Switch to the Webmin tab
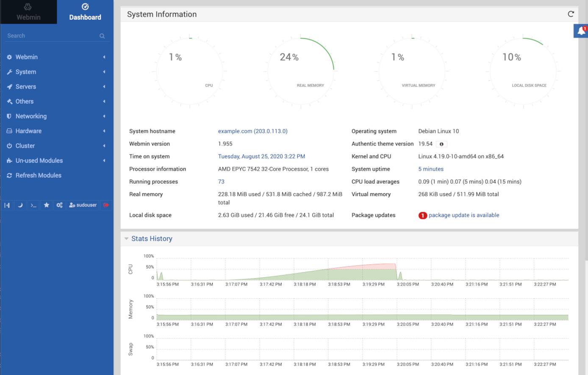Screen dimensions: 588x375 pyautogui.click(x=28, y=11)
